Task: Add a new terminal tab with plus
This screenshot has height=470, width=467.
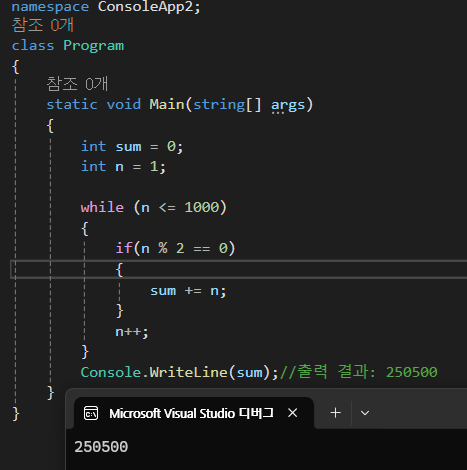Action: tap(335, 413)
